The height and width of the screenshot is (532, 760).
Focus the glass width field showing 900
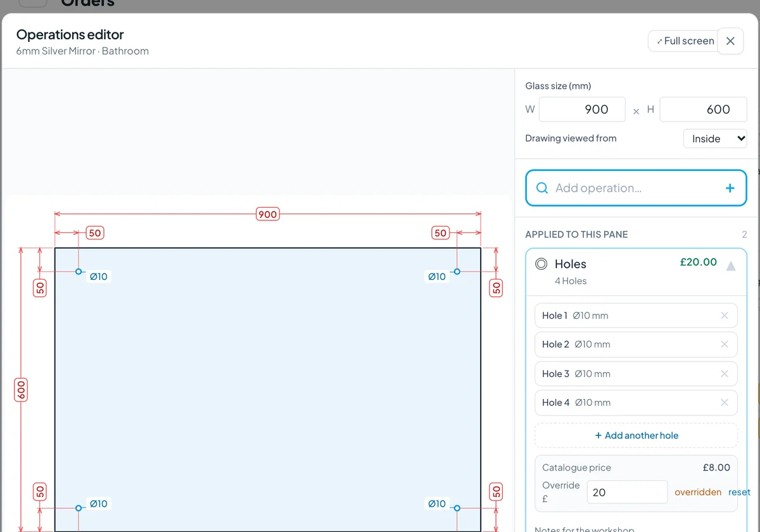tap(582, 110)
